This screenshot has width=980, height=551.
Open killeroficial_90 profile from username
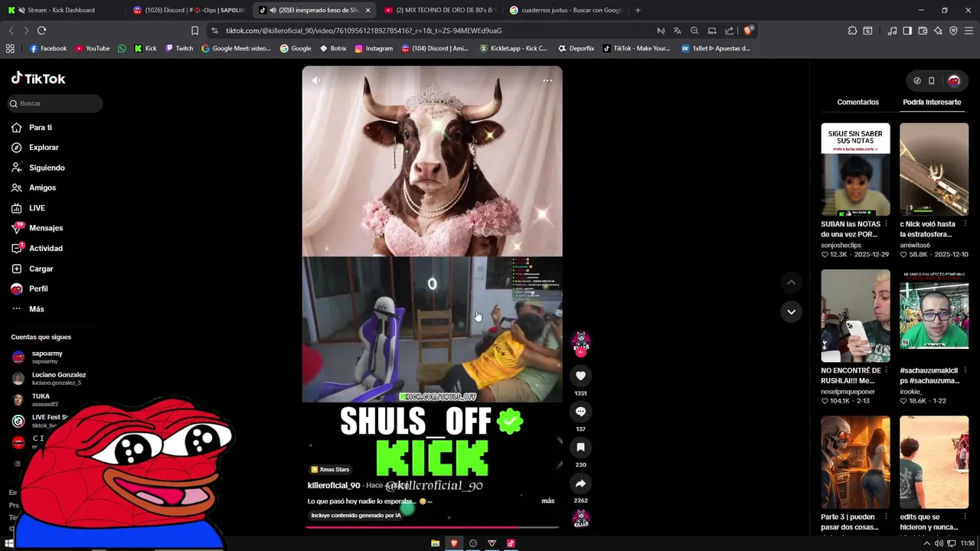click(334, 485)
